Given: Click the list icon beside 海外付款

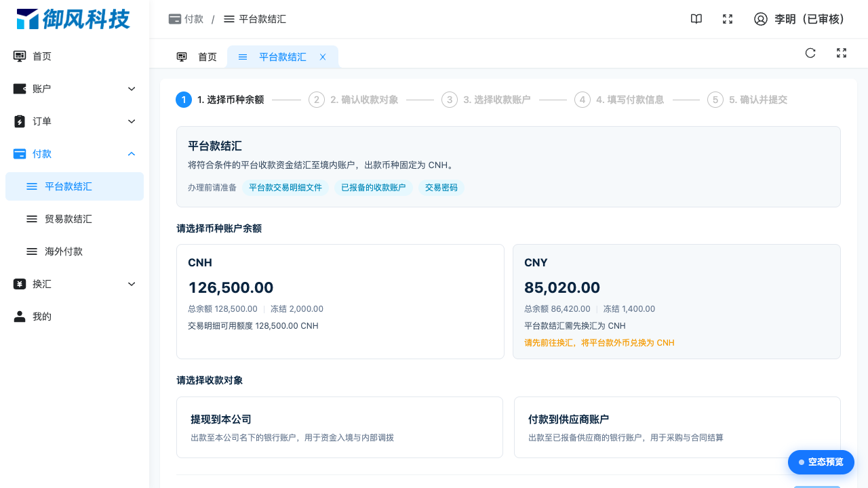Looking at the screenshot, I should click(x=32, y=251).
